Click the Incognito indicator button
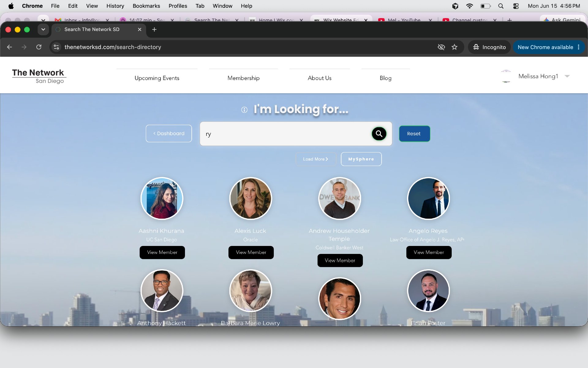 tap(489, 47)
